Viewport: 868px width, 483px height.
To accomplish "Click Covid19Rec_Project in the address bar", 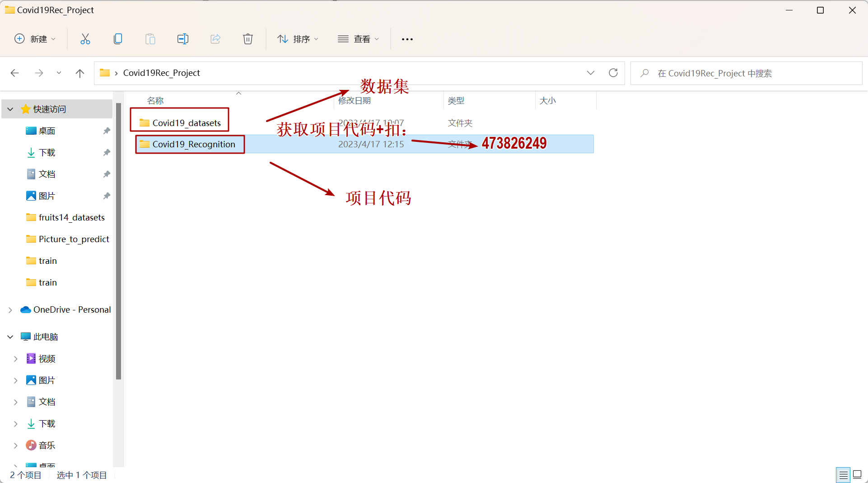I will pos(161,73).
